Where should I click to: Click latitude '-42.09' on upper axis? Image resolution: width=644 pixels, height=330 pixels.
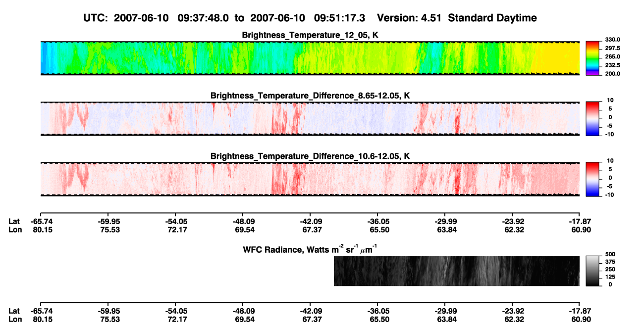click(x=310, y=222)
